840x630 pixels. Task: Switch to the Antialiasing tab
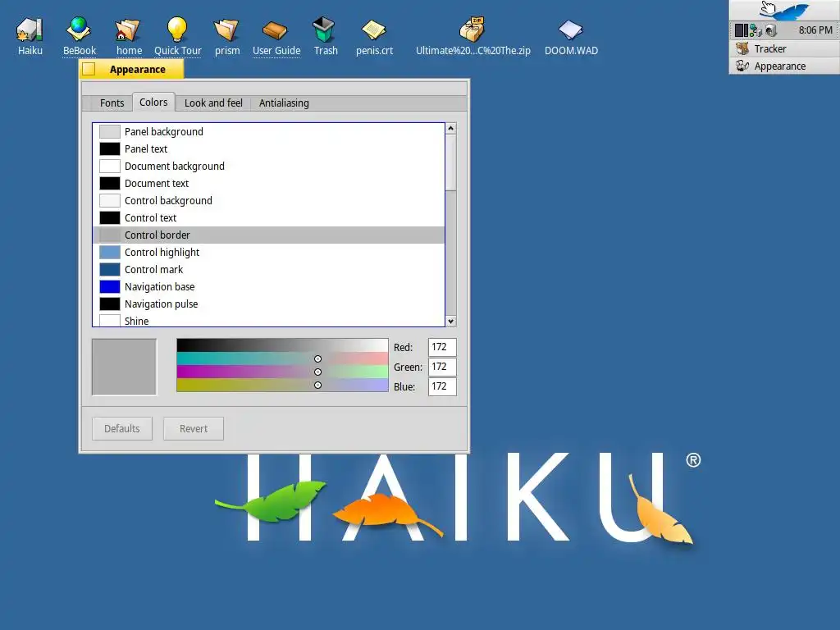pos(284,103)
